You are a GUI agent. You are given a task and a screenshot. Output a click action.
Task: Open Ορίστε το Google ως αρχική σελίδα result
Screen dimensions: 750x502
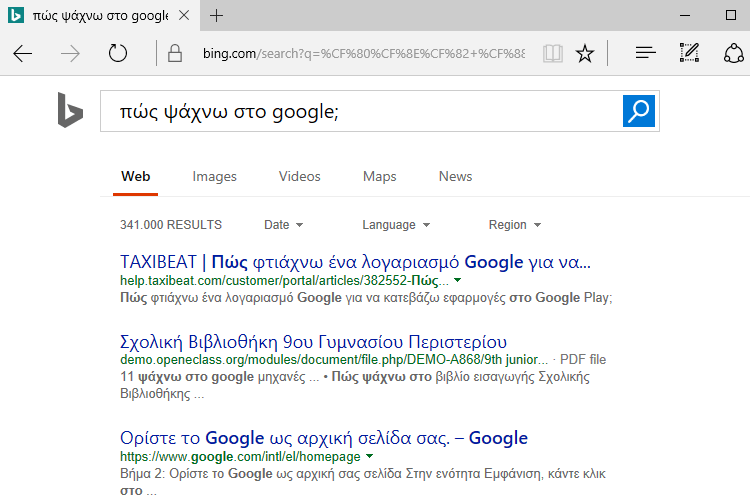tap(324, 438)
